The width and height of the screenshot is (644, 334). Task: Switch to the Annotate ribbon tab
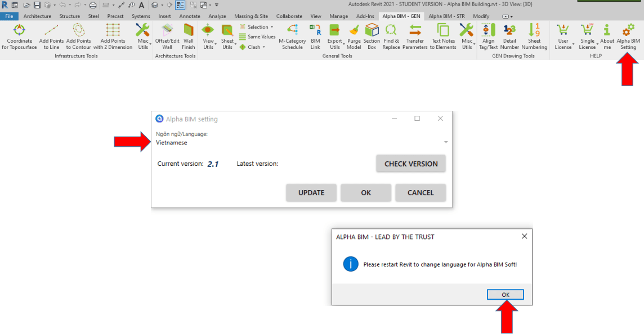[190, 16]
